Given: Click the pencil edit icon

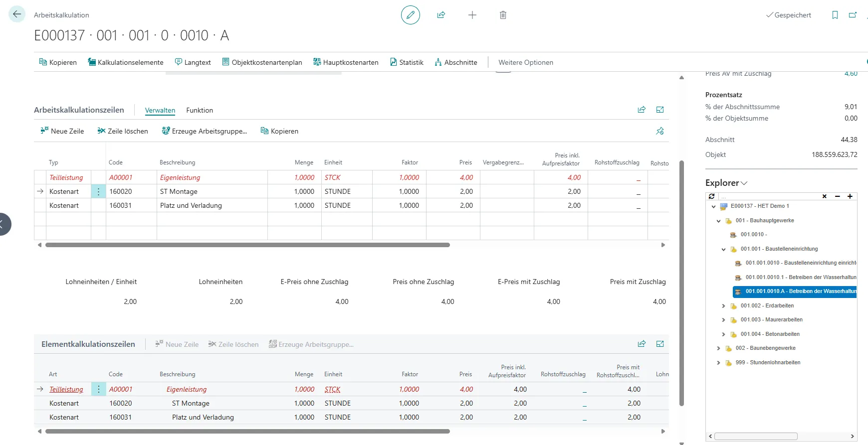Looking at the screenshot, I should click(410, 15).
